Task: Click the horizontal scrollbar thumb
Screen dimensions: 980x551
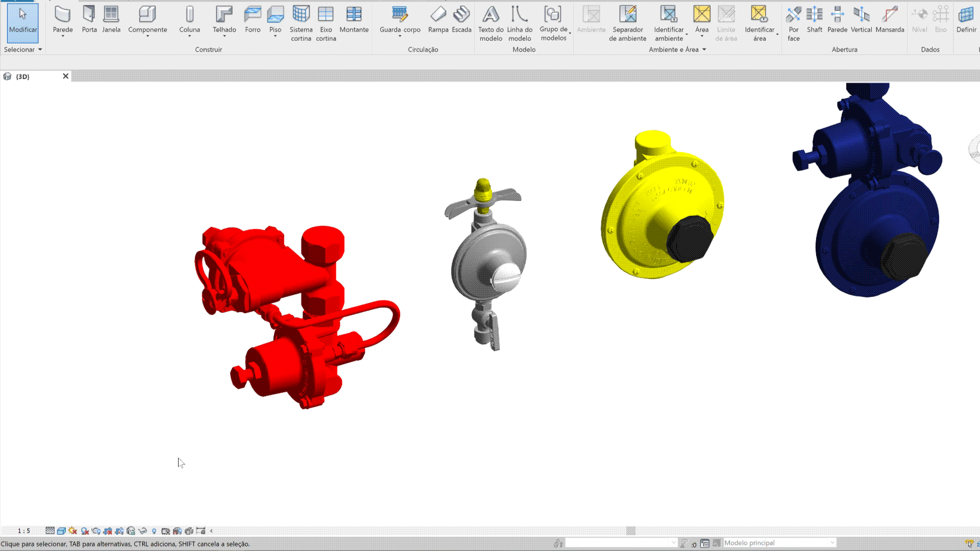Action: [631, 531]
